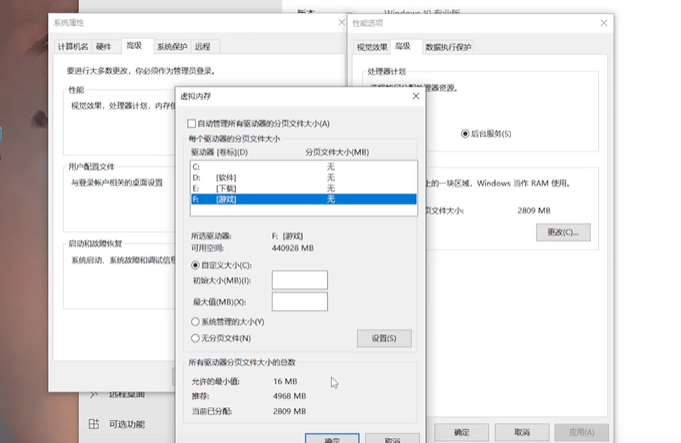
Task: Select the 后台服务 radio button
Action: pyautogui.click(x=466, y=133)
